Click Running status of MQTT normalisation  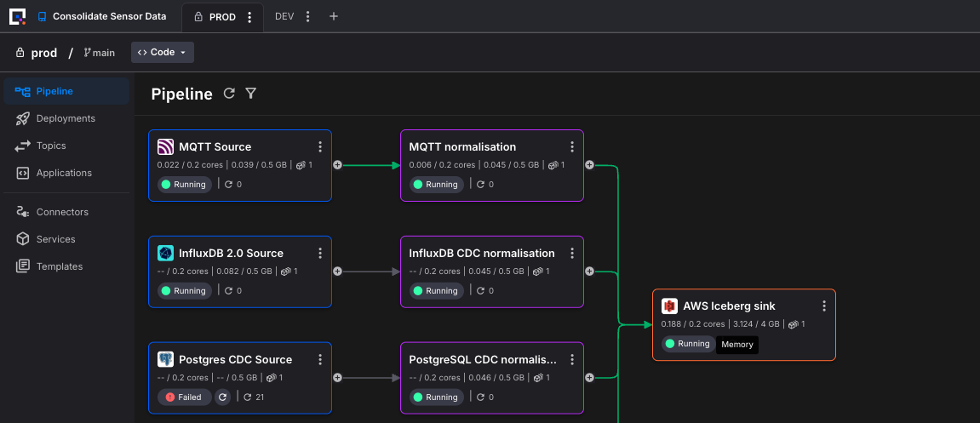point(436,185)
